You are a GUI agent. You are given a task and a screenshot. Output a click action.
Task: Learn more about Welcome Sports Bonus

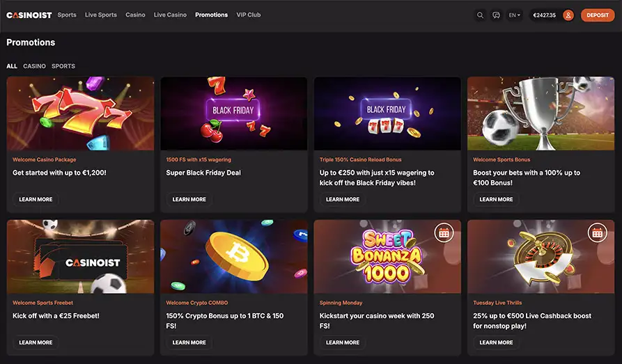(x=496, y=200)
